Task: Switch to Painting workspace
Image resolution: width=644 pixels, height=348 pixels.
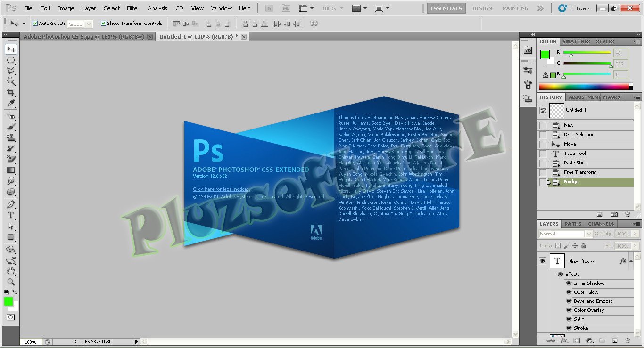Action: 515,8
